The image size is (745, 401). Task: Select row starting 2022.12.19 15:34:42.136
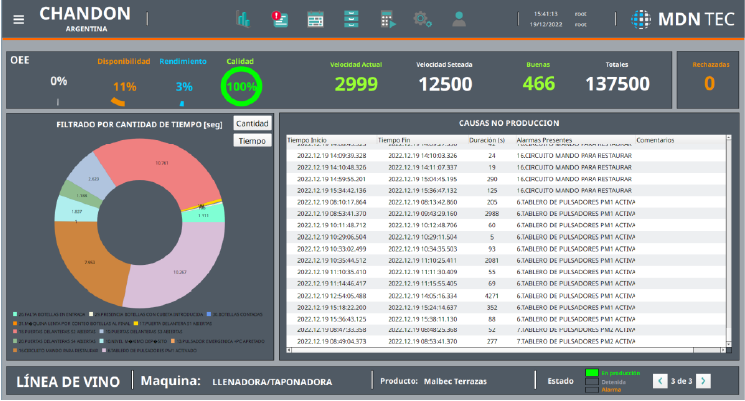coord(506,191)
